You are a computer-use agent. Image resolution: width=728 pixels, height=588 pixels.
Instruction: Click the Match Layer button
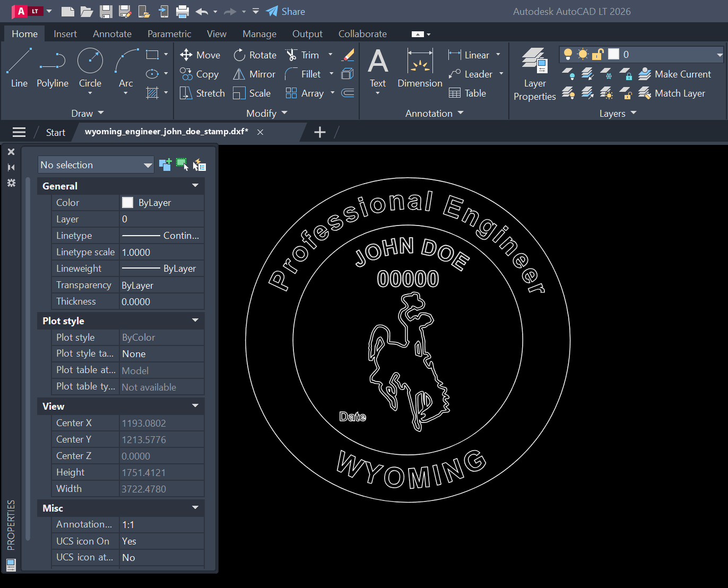[x=672, y=93]
